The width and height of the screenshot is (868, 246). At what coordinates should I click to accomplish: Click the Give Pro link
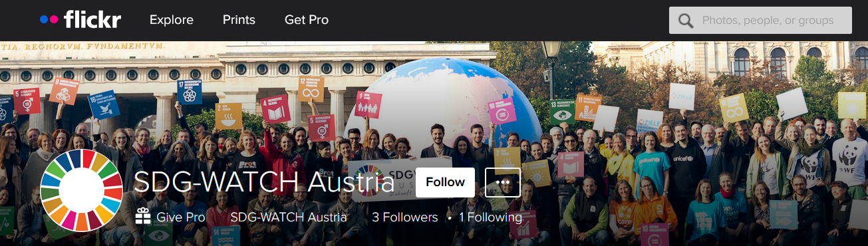pos(181,217)
